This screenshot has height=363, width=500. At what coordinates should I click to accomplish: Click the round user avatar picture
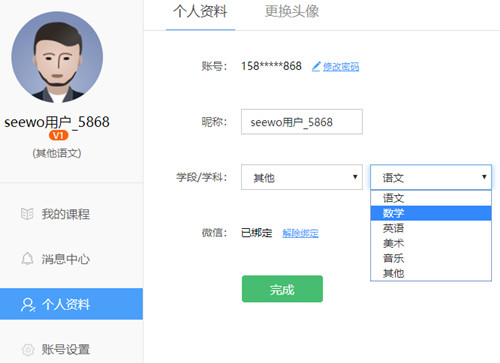[57, 57]
